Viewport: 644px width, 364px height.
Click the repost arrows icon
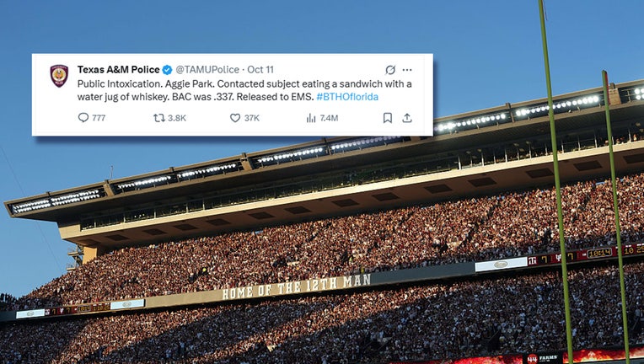[x=158, y=118]
